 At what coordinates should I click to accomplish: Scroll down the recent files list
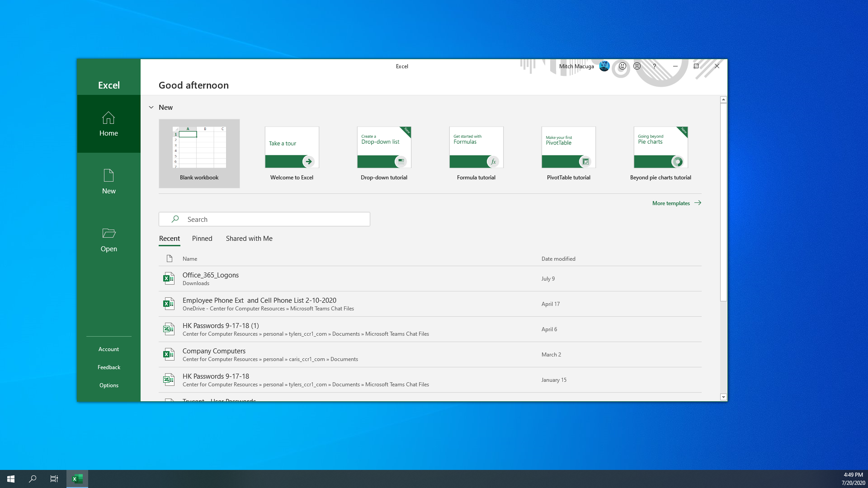[723, 397]
